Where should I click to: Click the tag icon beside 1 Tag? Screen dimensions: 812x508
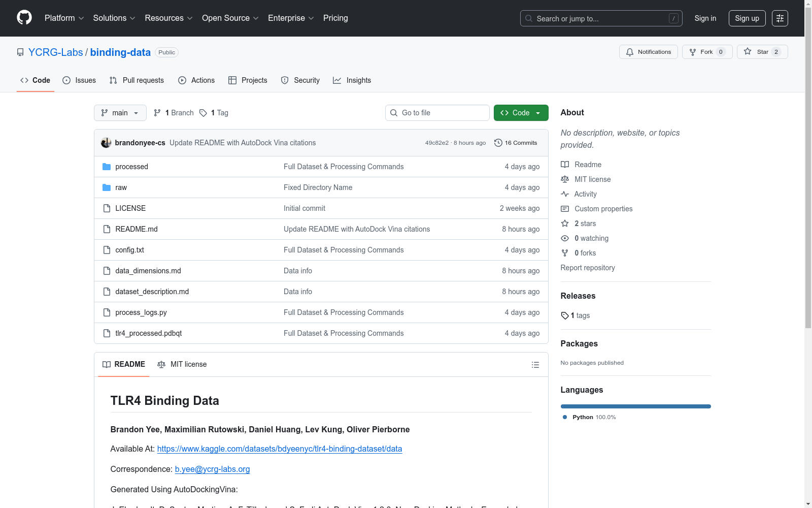tap(203, 113)
